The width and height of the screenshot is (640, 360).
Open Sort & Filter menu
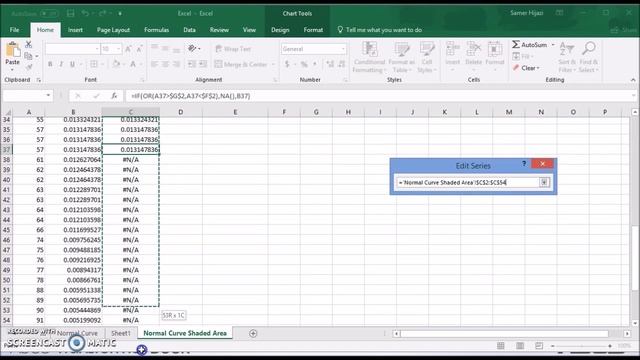pyautogui.click(x=567, y=57)
